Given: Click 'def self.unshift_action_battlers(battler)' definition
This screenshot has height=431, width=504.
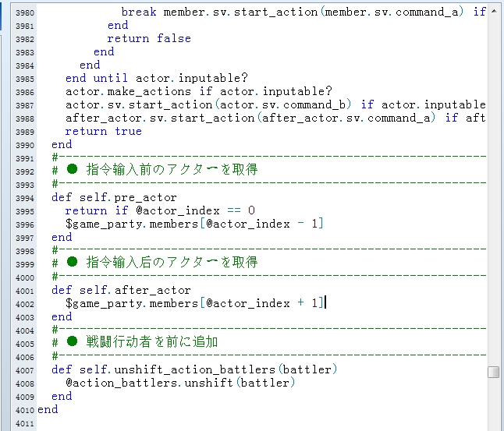Looking at the screenshot, I should [194, 369].
